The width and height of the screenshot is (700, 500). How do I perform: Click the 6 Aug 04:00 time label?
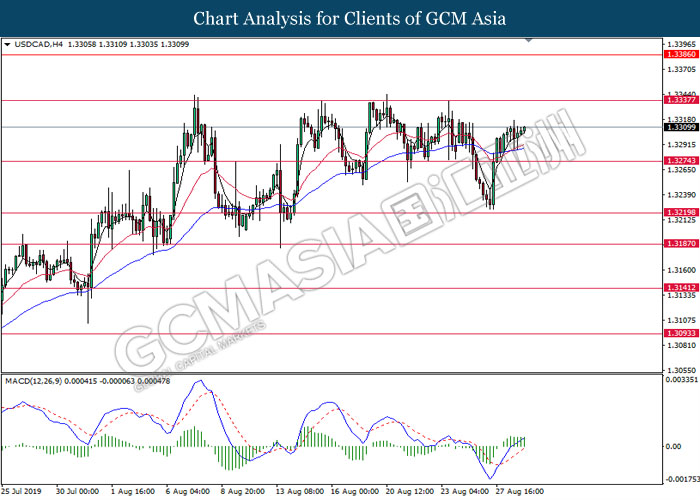click(188, 491)
